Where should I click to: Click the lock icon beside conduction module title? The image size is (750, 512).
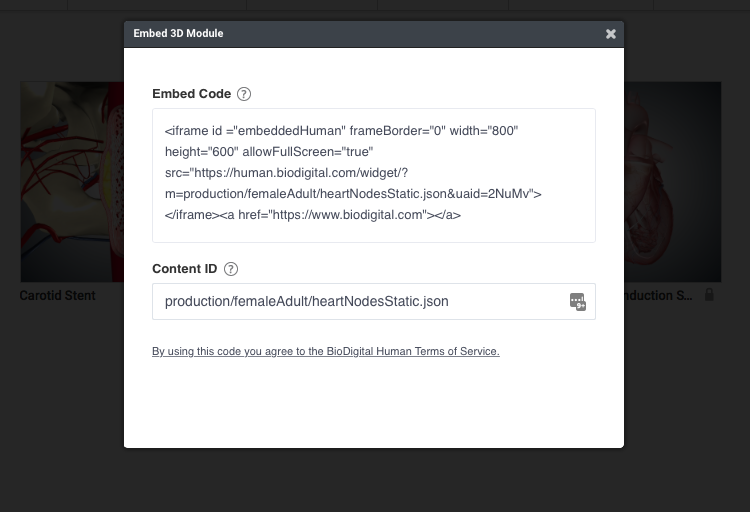[709, 295]
